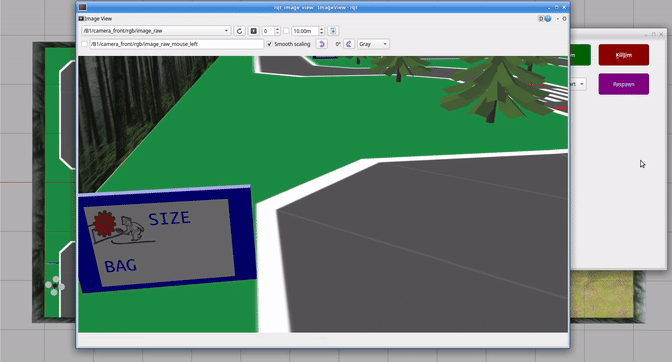Screen dimensions: 672x362
Task: Click the camera image display area
Action: pos(323,194)
